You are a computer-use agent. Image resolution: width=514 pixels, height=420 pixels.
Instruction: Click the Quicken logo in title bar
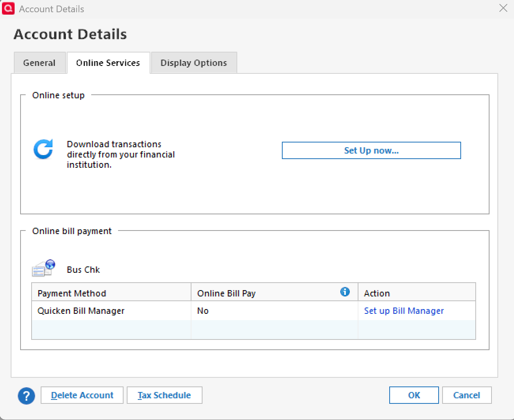click(x=8, y=9)
